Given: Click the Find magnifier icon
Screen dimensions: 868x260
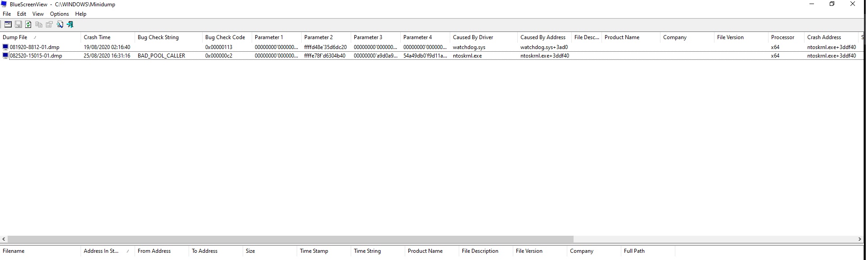Looking at the screenshot, I should point(60,24).
